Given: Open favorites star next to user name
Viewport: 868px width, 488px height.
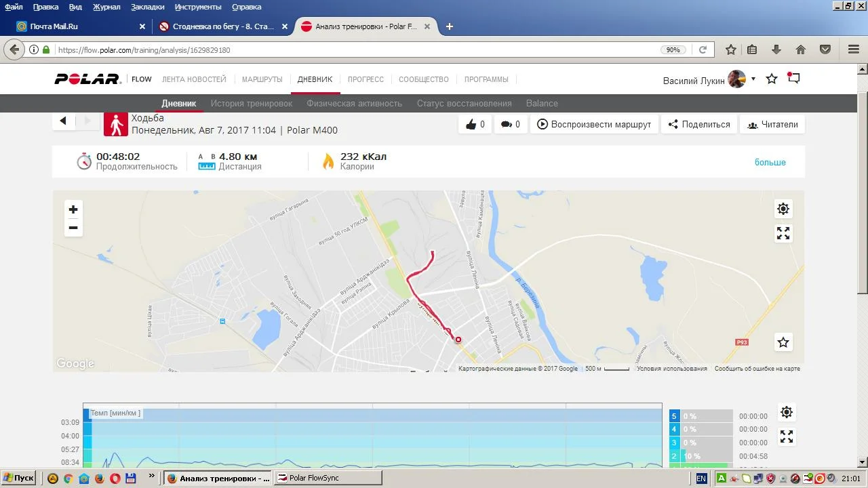Looking at the screenshot, I should click(772, 79).
